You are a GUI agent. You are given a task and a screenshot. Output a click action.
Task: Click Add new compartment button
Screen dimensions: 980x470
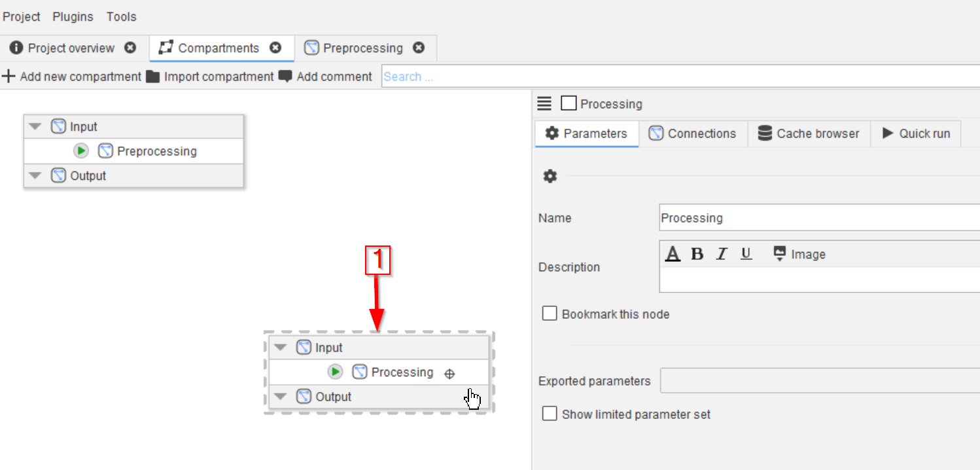[x=72, y=77]
